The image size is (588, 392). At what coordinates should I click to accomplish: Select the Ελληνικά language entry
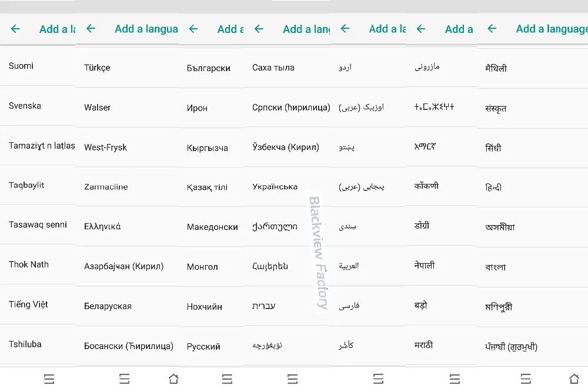pyautogui.click(x=127, y=226)
